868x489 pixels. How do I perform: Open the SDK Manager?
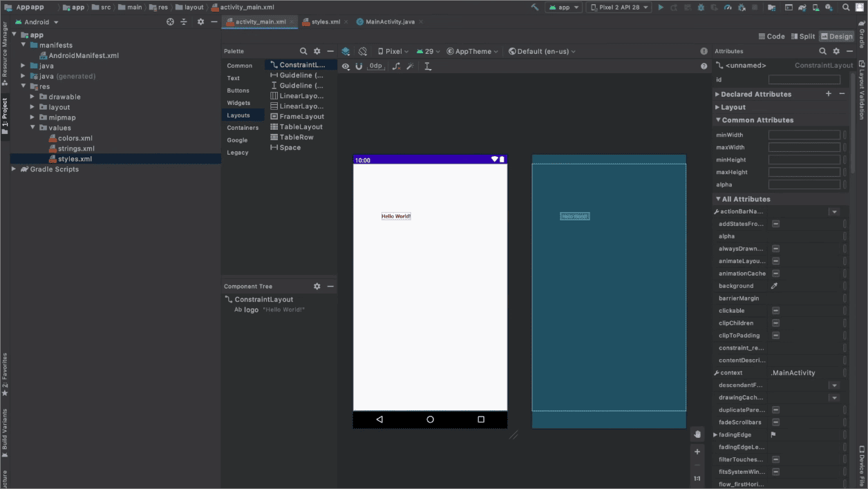828,7
